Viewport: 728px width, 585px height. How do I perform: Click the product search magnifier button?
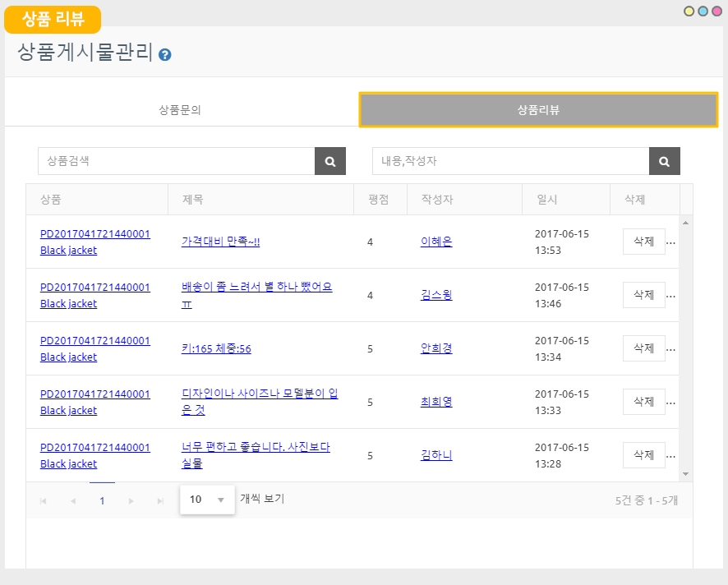pyautogui.click(x=330, y=162)
